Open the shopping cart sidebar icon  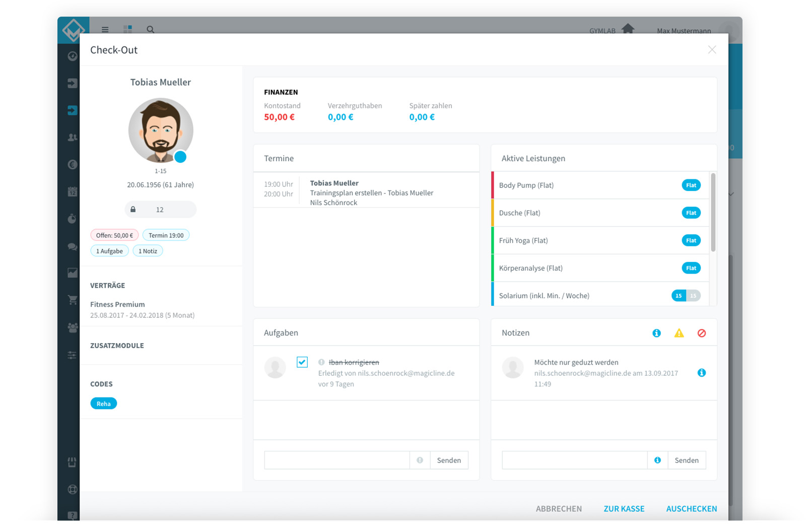[73, 300]
